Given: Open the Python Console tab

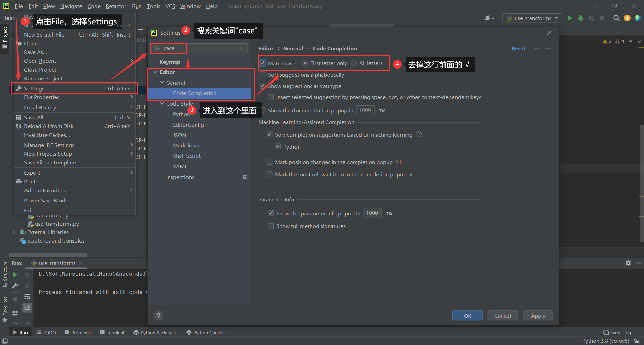Looking at the screenshot, I should [x=206, y=333].
